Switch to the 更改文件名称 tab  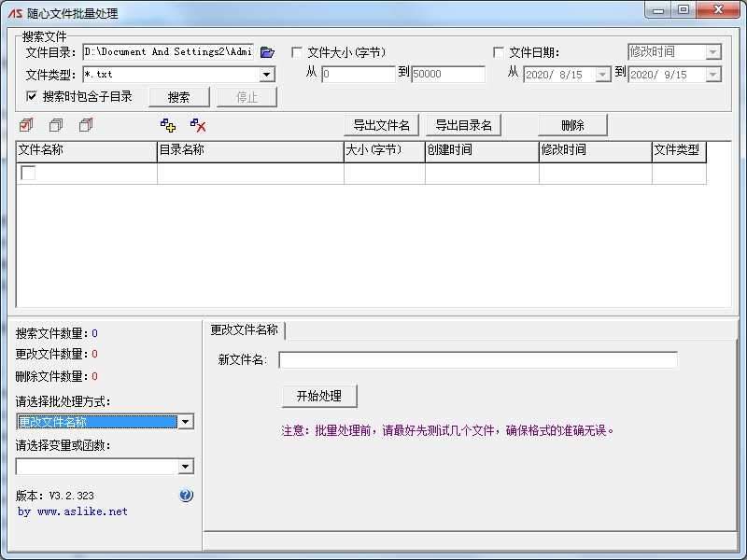(244, 329)
